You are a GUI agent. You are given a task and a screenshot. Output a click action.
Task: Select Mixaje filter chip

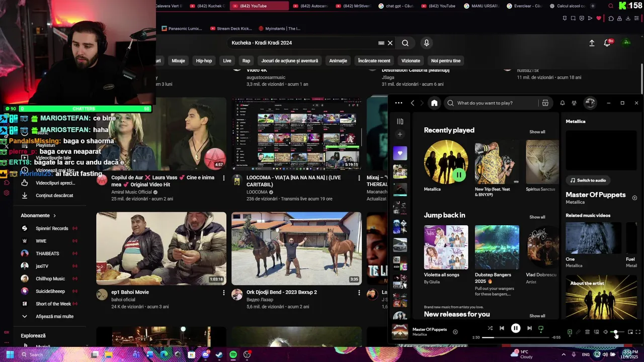pos(178,61)
